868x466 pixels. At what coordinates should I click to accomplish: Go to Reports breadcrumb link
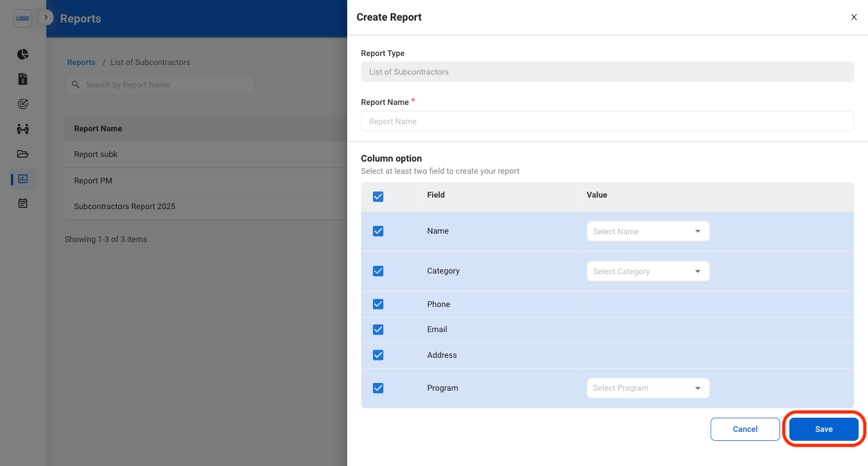[81, 62]
